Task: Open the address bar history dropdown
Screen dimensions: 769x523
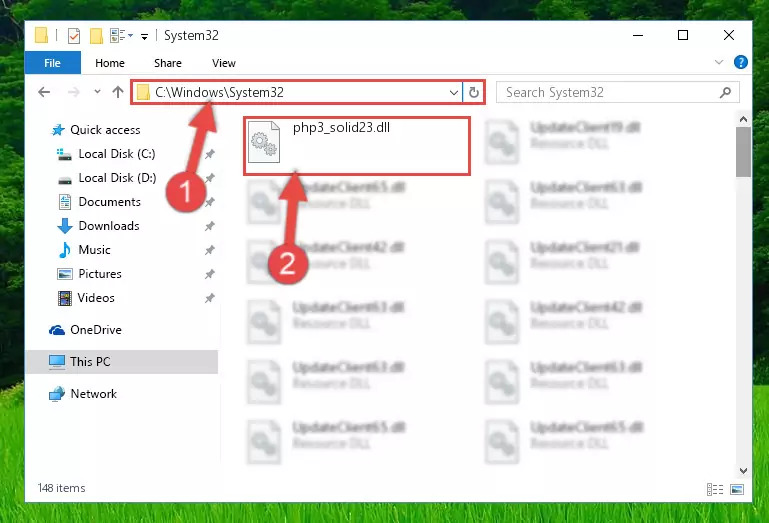Action: 454,92
